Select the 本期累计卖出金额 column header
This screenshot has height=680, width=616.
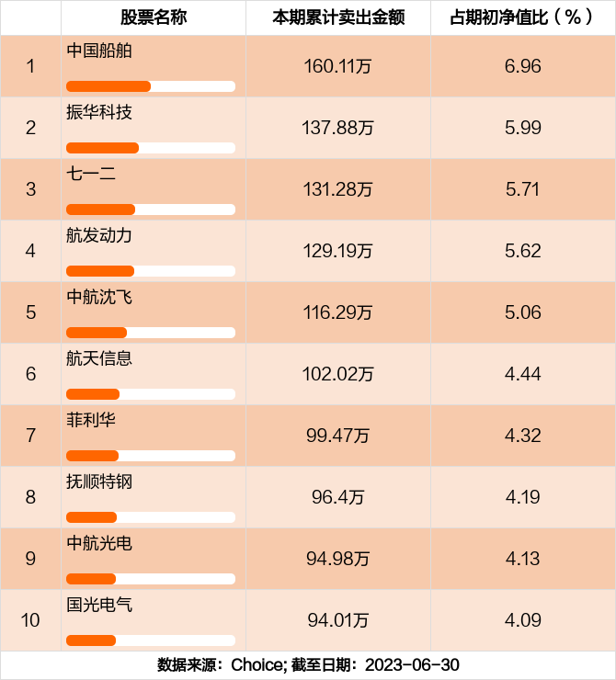tap(337, 17)
